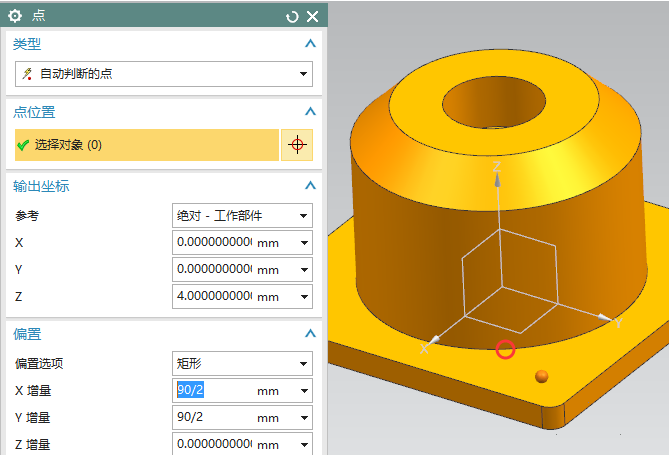Click the red circle snap point marker

[x=505, y=349]
